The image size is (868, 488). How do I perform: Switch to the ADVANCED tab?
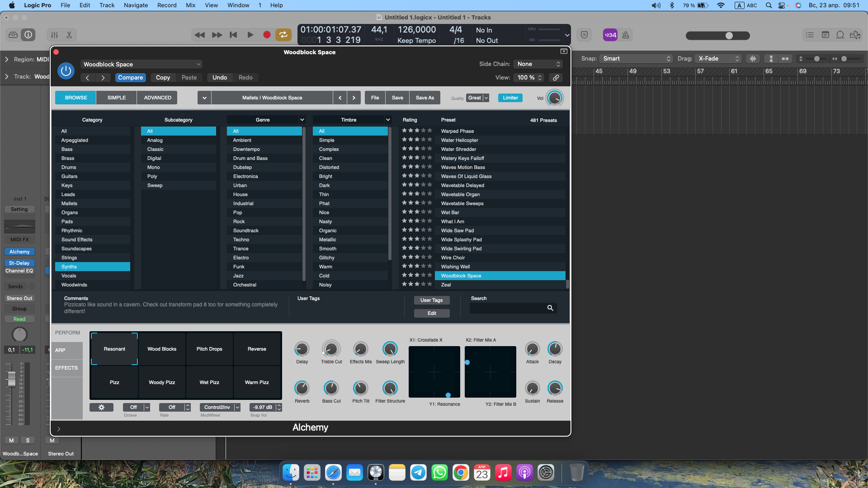(157, 98)
